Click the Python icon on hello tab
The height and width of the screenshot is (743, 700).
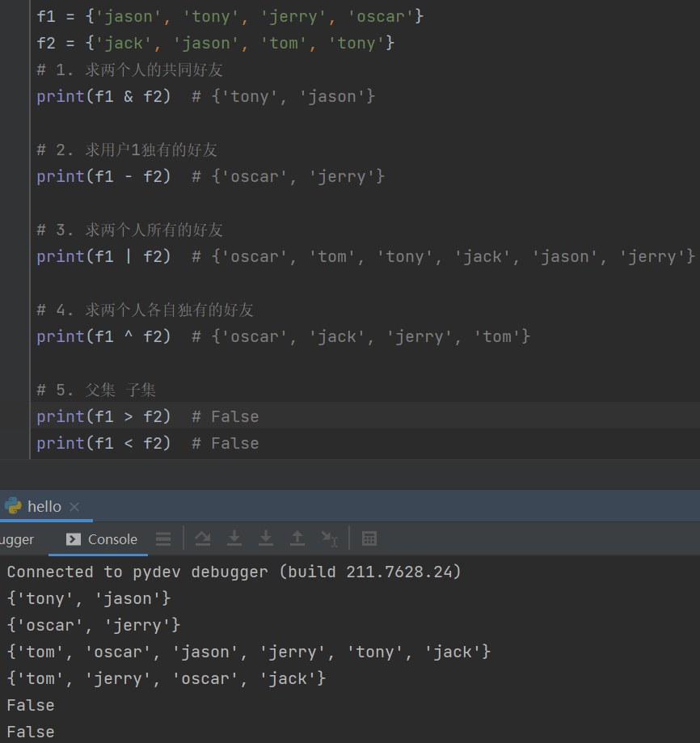pyautogui.click(x=13, y=505)
